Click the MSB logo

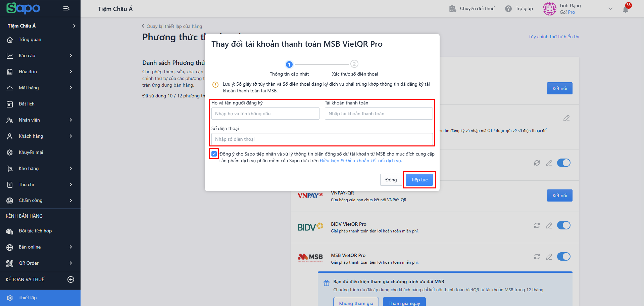(x=310, y=258)
